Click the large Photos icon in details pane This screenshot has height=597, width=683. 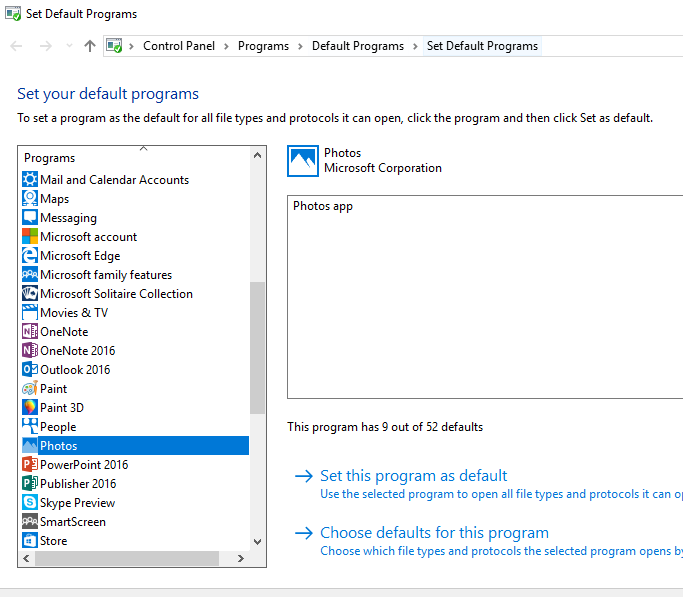point(303,161)
